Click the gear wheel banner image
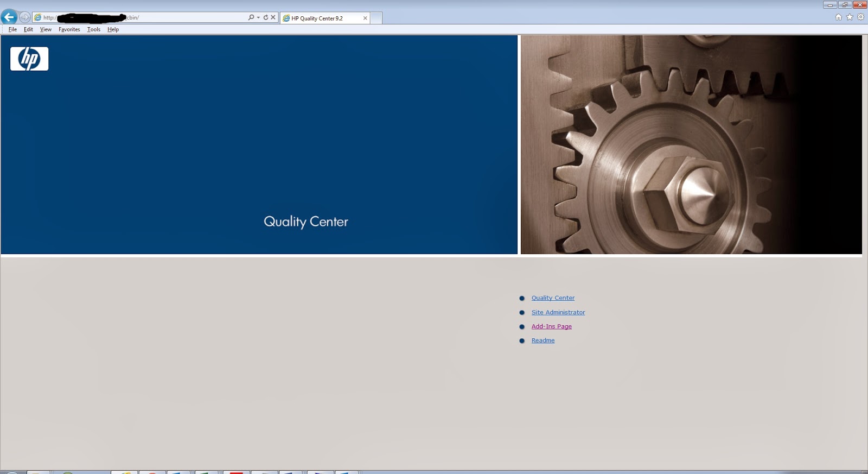Image resolution: width=868 pixels, height=474 pixels. pos(691,144)
